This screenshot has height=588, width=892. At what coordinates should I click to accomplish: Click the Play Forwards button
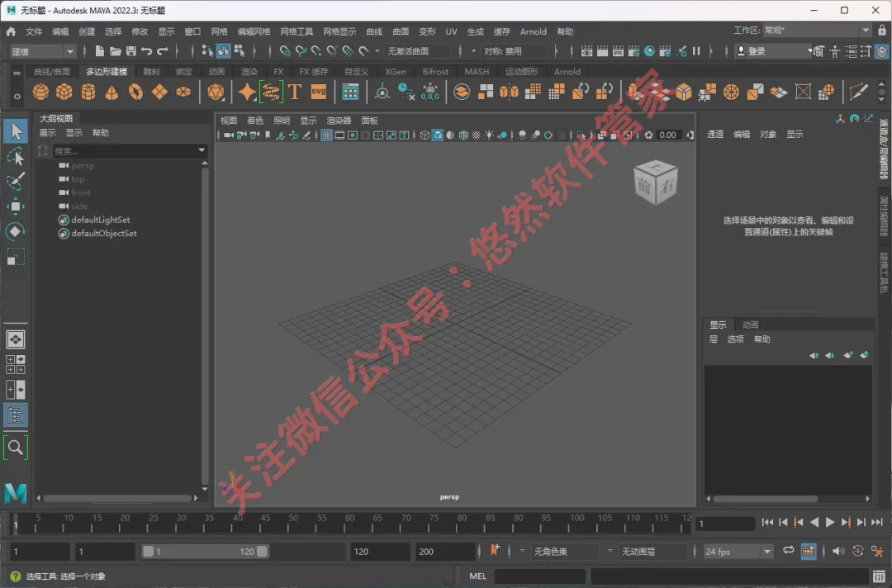(829, 522)
